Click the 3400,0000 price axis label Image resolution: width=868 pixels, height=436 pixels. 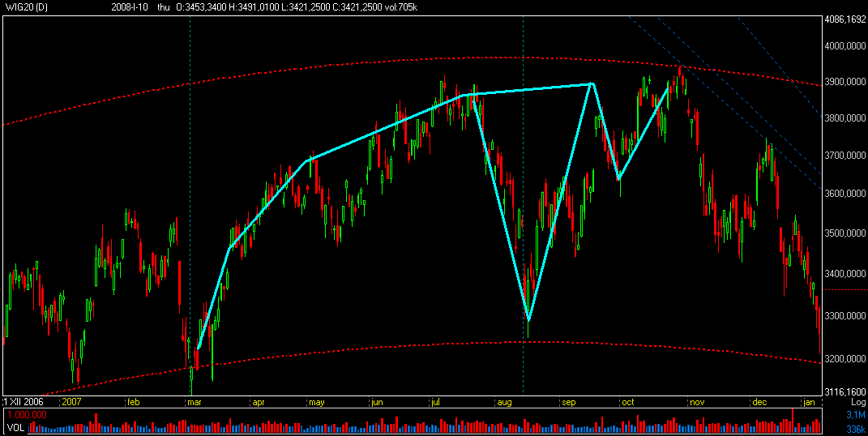tap(844, 274)
